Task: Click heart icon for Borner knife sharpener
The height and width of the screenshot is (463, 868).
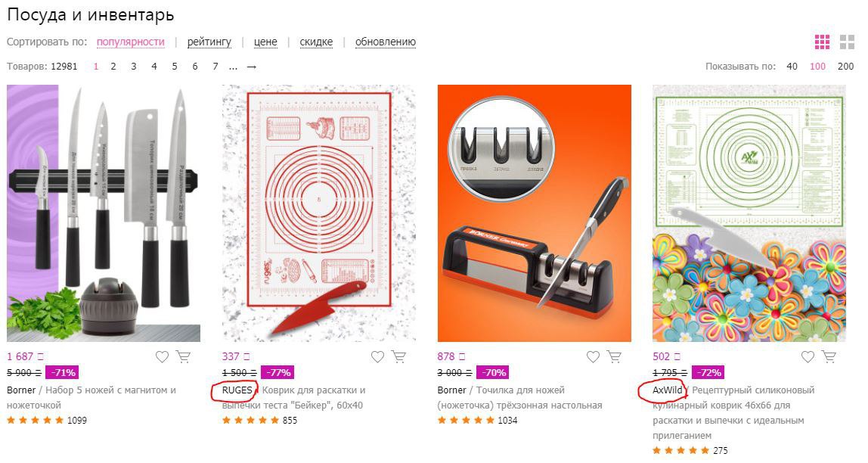Action: (x=593, y=356)
